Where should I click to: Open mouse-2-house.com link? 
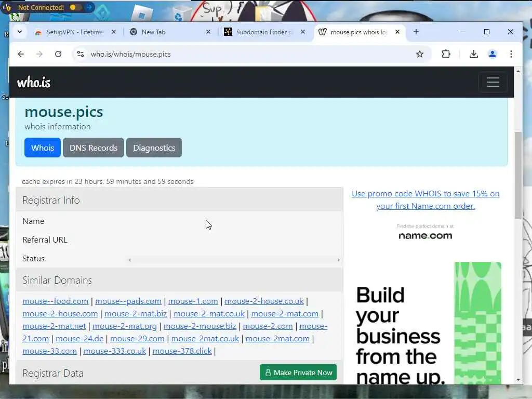click(60, 314)
